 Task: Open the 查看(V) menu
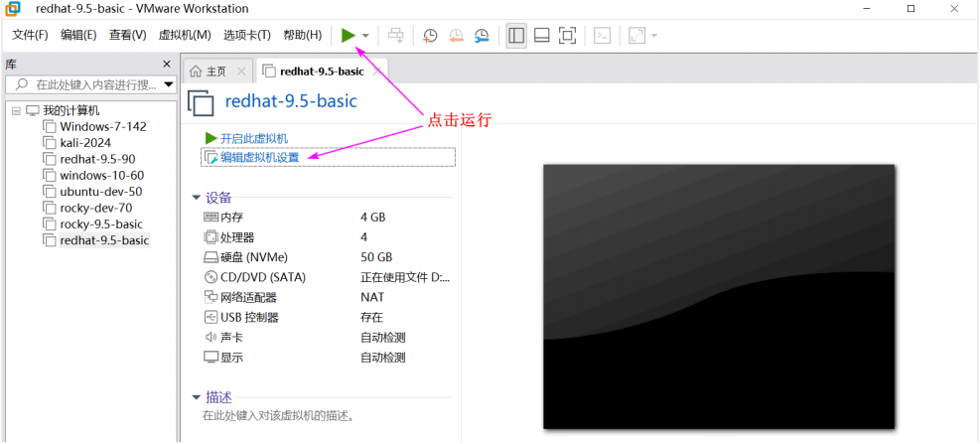tap(127, 35)
